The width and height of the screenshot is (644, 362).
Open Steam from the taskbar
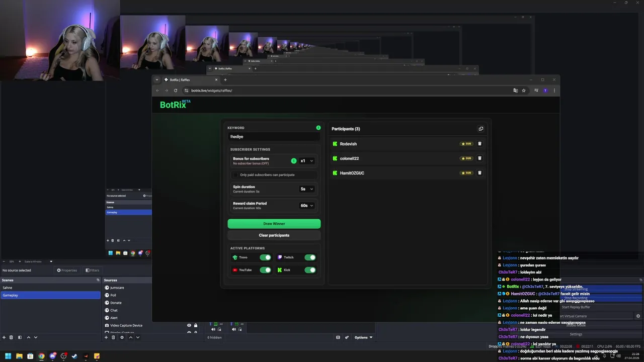pyautogui.click(x=74, y=356)
